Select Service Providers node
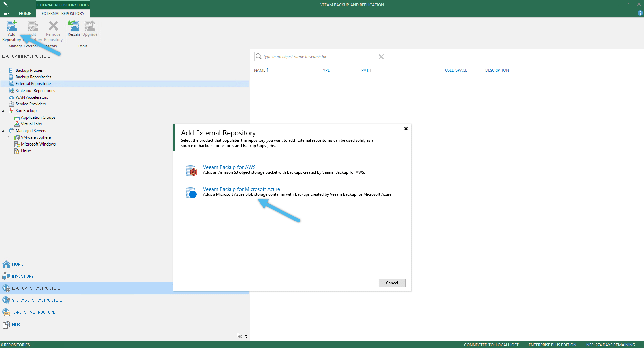This screenshot has height=348, width=644. pos(31,104)
